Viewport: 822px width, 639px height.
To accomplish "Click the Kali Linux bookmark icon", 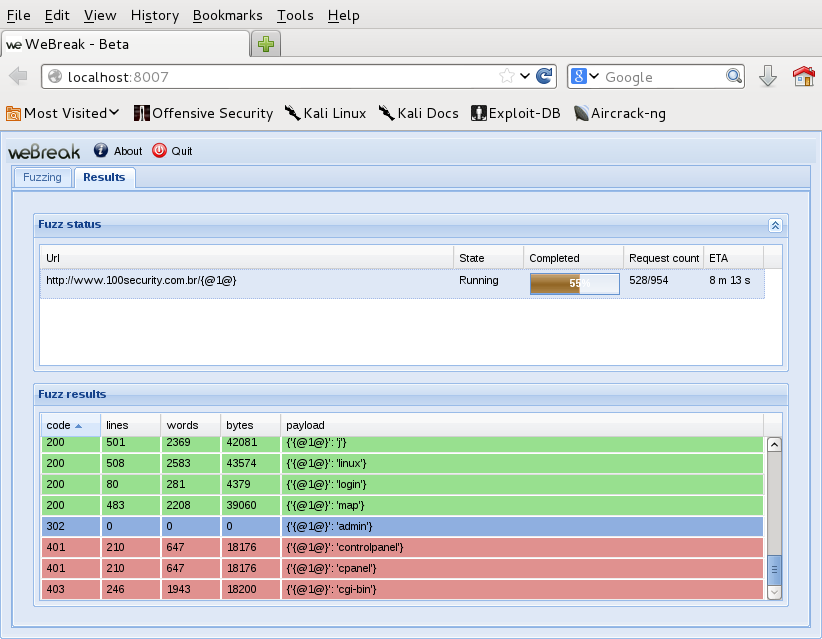I will pos(293,113).
